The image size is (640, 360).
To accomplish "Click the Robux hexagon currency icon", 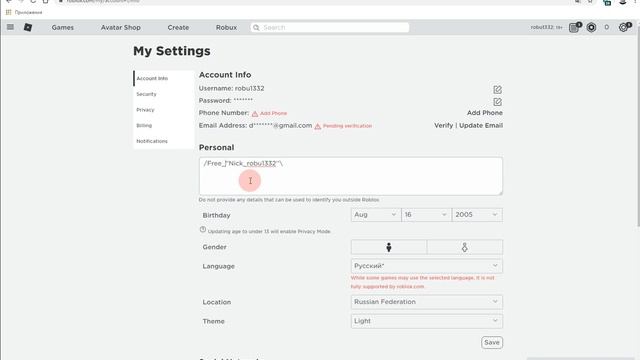I will [x=591, y=27].
